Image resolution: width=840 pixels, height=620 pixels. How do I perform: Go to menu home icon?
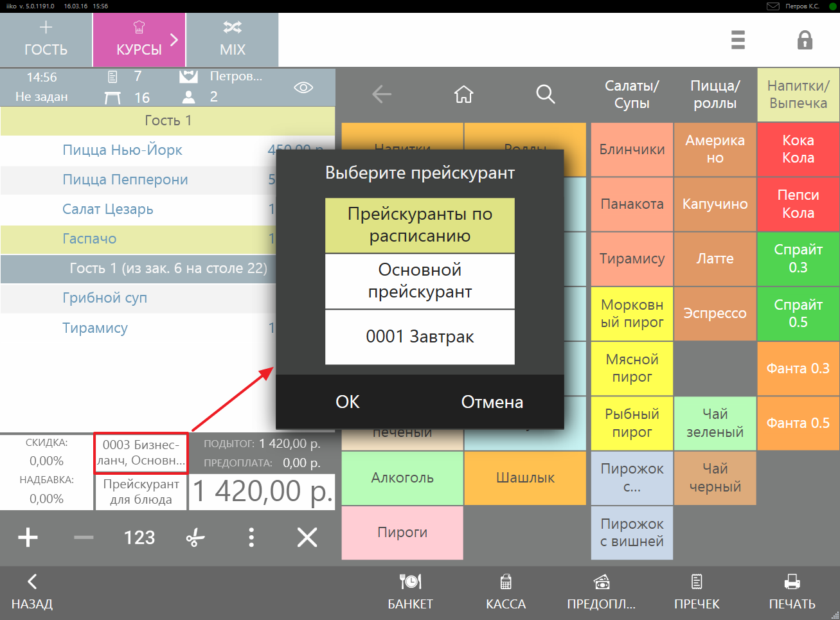(463, 94)
